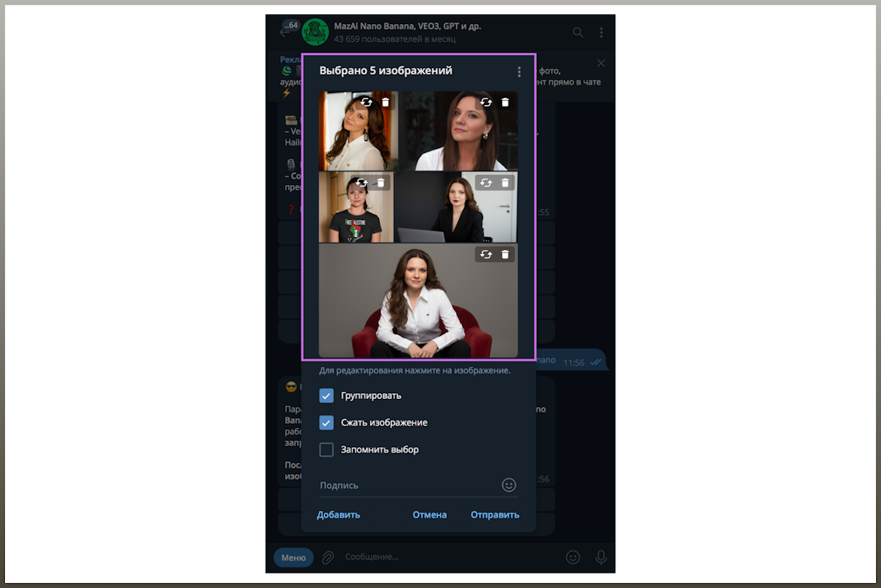This screenshot has width=881, height=588.
Task: Enable the Запомнить выбор checkbox
Action: (327, 450)
